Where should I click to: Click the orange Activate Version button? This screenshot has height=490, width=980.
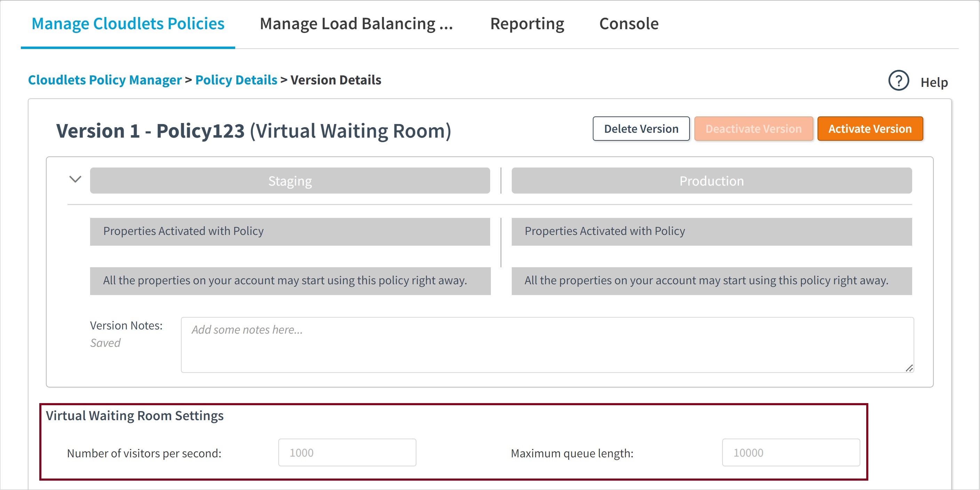[x=870, y=129]
